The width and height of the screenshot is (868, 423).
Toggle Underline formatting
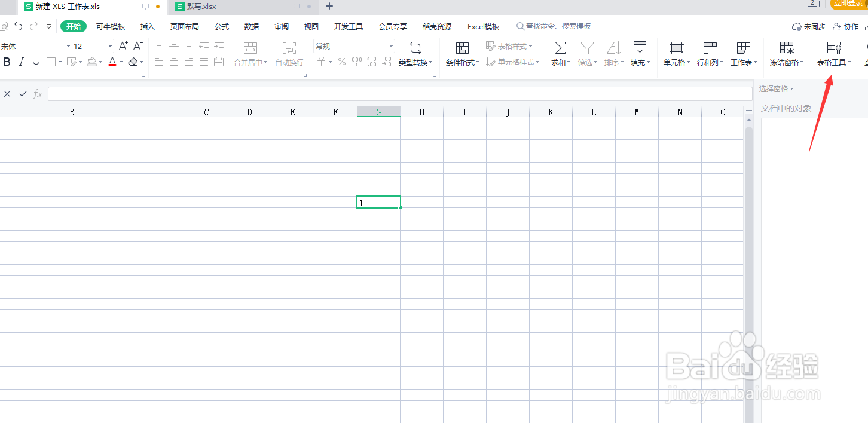pyautogui.click(x=36, y=62)
